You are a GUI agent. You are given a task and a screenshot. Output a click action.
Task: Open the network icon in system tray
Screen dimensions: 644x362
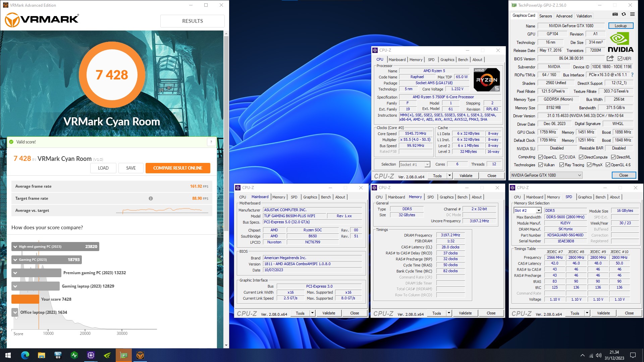coord(591,355)
